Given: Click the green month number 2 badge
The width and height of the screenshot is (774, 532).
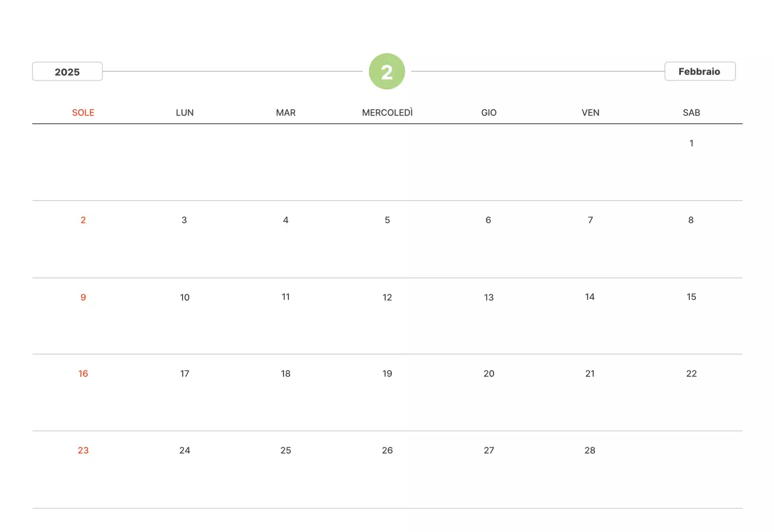Looking at the screenshot, I should [x=387, y=71].
